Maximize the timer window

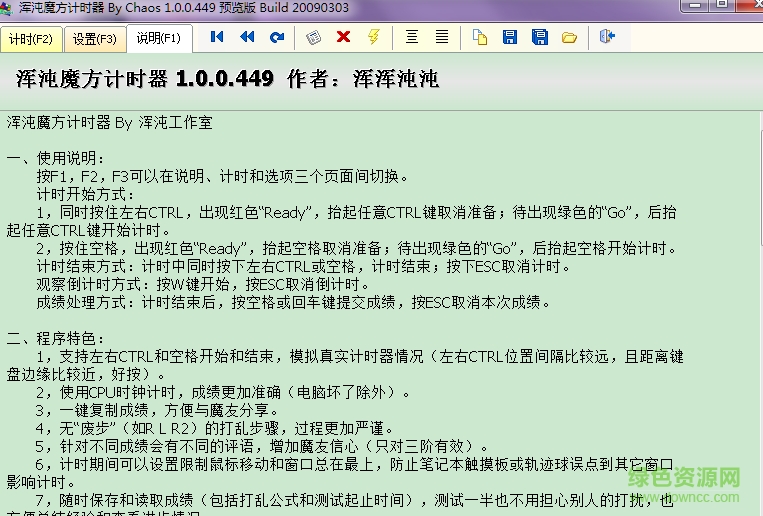[x=723, y=4]
